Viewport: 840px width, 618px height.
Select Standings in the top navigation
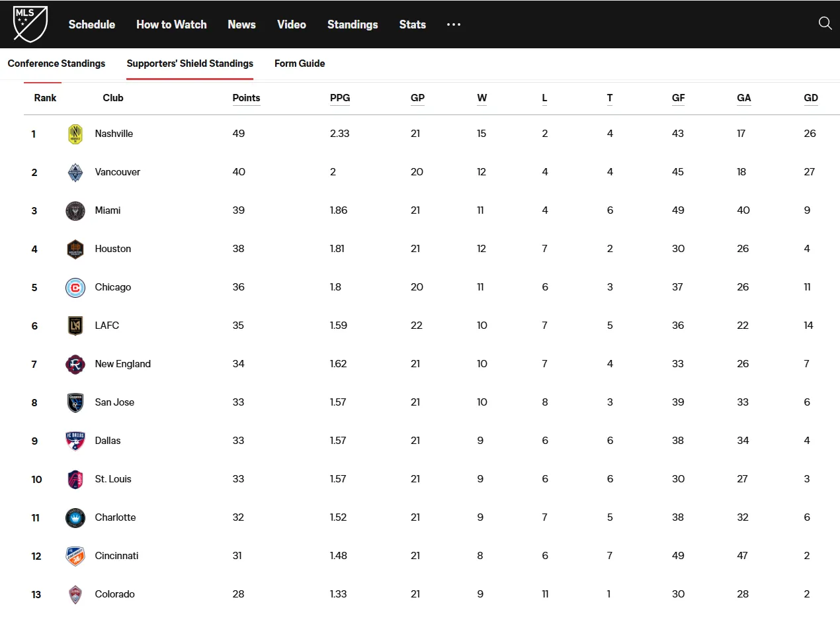click(353, 24)
